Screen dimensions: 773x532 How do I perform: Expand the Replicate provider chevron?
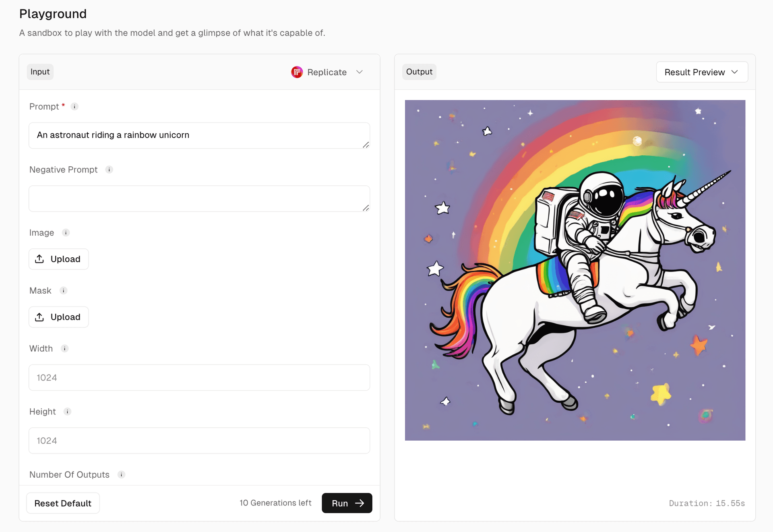pyautogui.click(x=360, y=72)
